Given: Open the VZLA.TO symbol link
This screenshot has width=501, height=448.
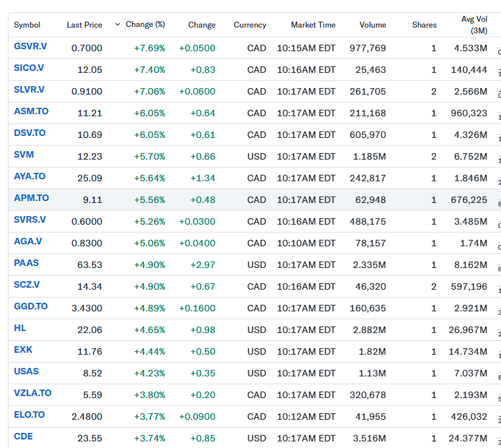Looking at the screenshot, I should click(x=32, y=393).
